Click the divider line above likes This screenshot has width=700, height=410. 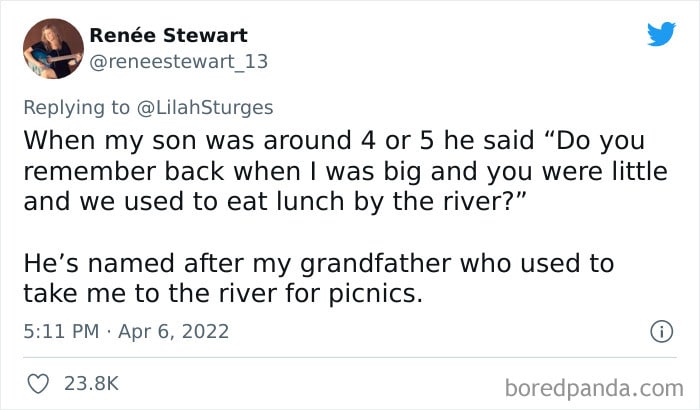350,357
